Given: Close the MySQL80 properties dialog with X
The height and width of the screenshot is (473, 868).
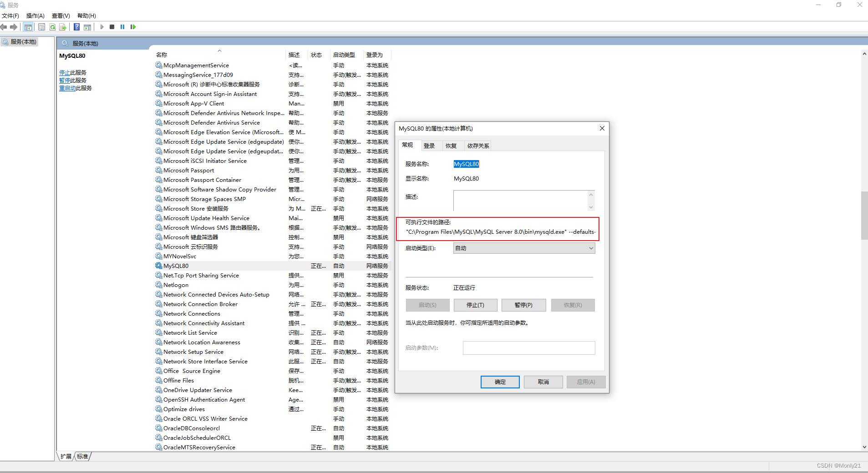Looking at the screenshot, I should click(602, 128).
